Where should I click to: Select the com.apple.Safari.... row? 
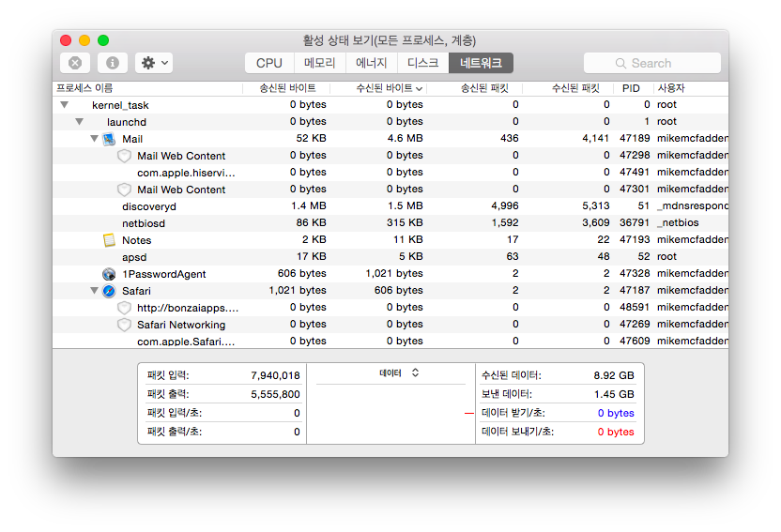[390, 341]
